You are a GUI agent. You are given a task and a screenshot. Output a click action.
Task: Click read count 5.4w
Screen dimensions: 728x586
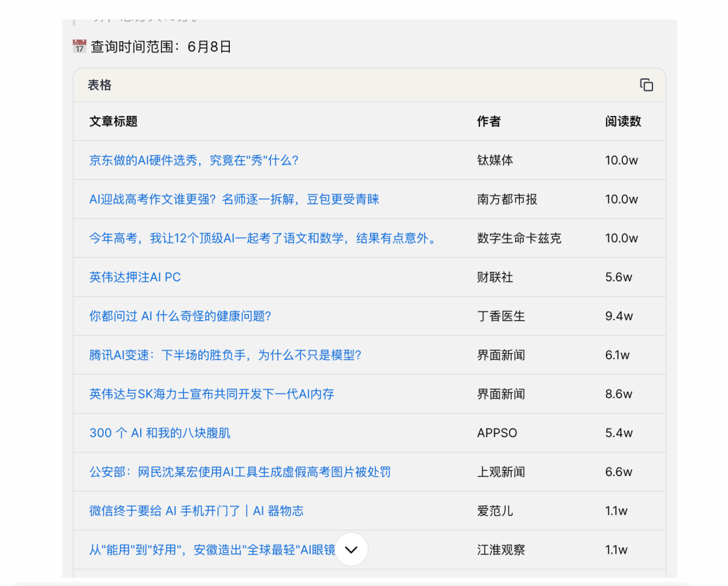(619, 433)
